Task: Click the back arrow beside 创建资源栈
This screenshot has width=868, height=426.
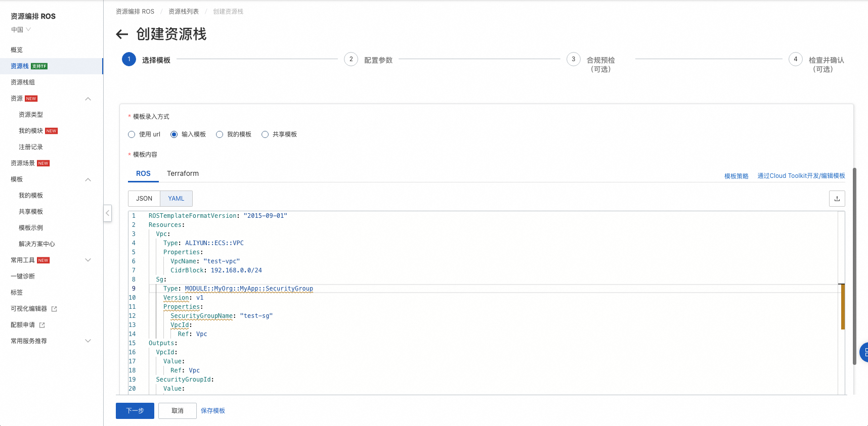Action: [122, 34]
